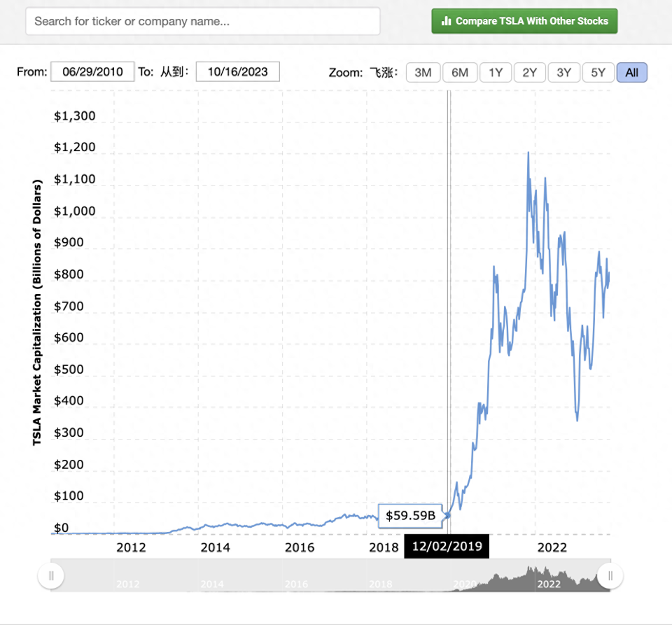This screenshot has width=672, height=625.
Task: Click the $1,000 y-axis label
Action: coord(75,211)
